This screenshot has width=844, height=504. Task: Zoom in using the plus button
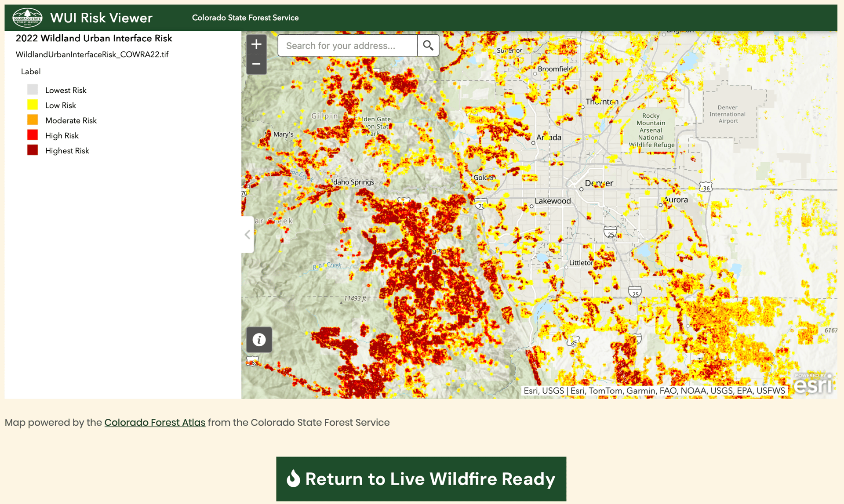click(x=256, y=44)
